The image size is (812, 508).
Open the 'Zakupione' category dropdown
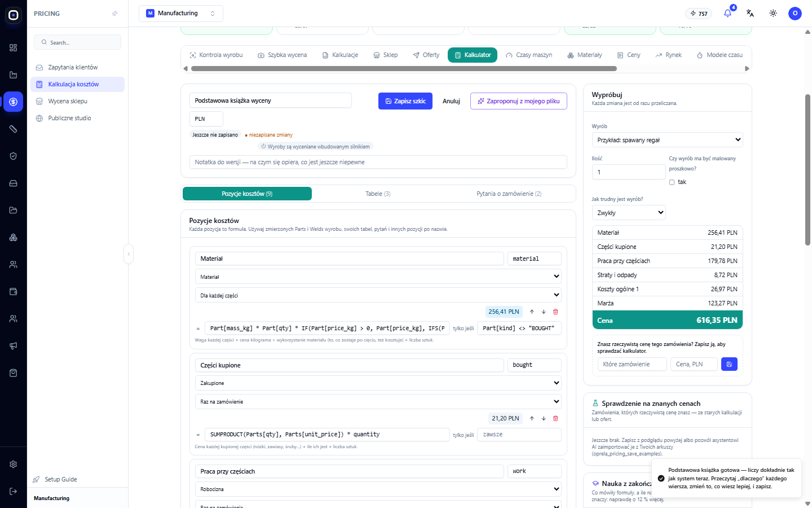pos(378,383)
